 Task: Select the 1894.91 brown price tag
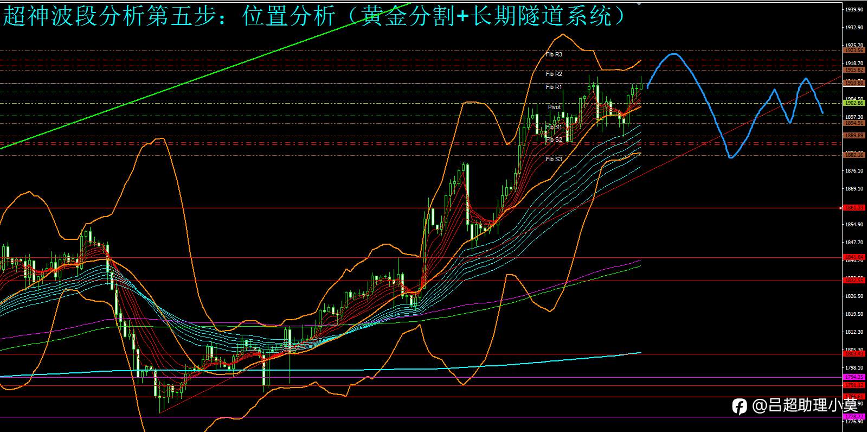coord(854,123)
